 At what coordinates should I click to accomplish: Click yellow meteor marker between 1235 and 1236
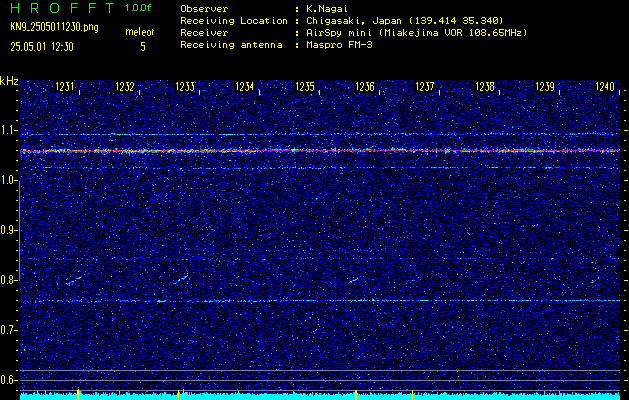pos(356,395)
